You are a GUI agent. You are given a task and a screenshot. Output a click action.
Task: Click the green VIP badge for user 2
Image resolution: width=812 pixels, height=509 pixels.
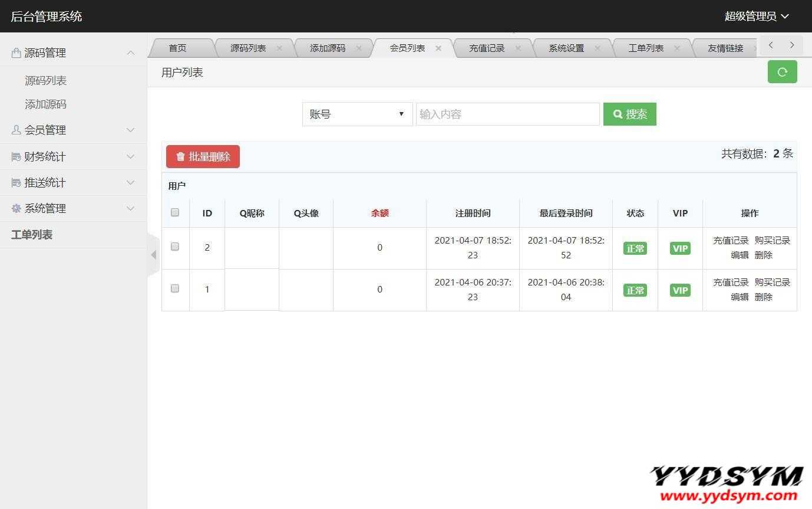point(680,248)
